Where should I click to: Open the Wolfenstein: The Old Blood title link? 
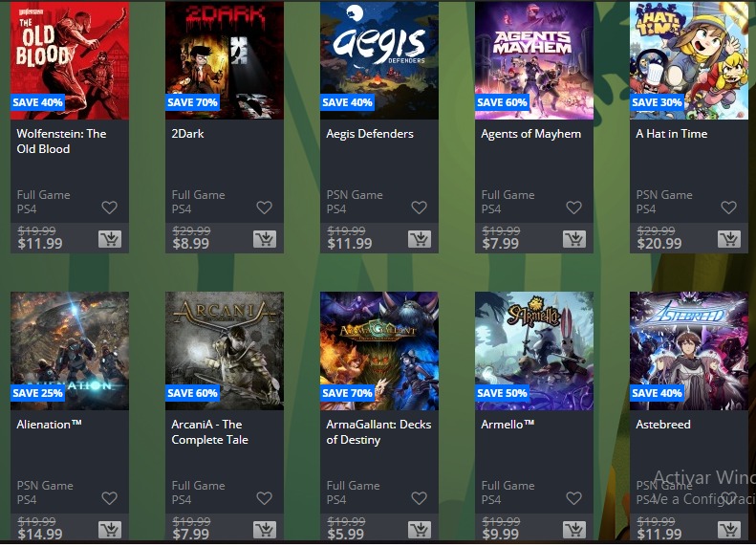(61, 141)
